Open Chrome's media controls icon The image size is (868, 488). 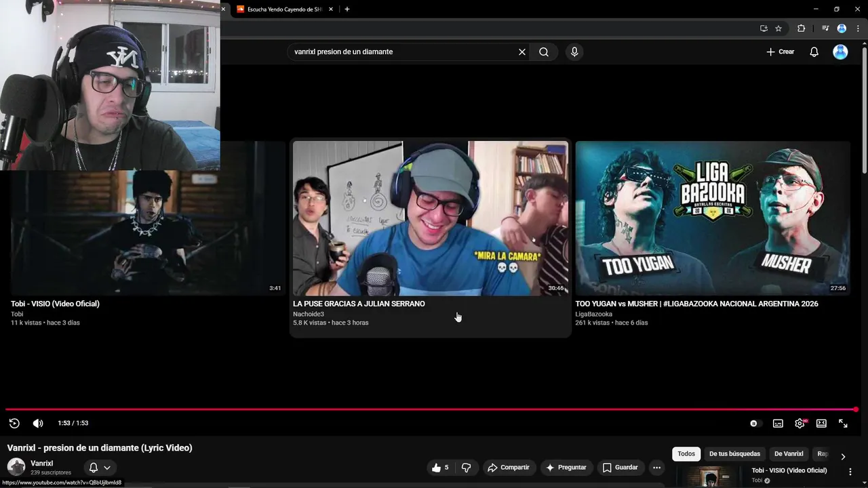click(x=825, y=28)
